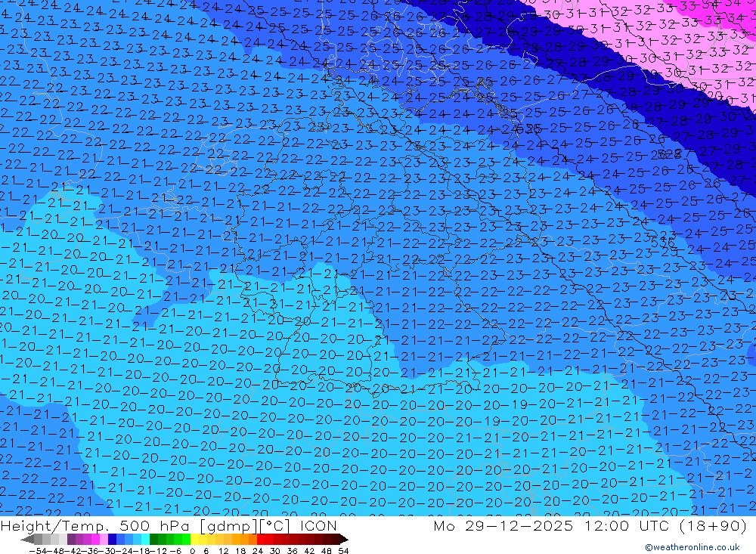This screenshot has width=756, height=554.
Task: Click the left arrow end of color scale
Action: pyautogui.click(x=27, y=539)
